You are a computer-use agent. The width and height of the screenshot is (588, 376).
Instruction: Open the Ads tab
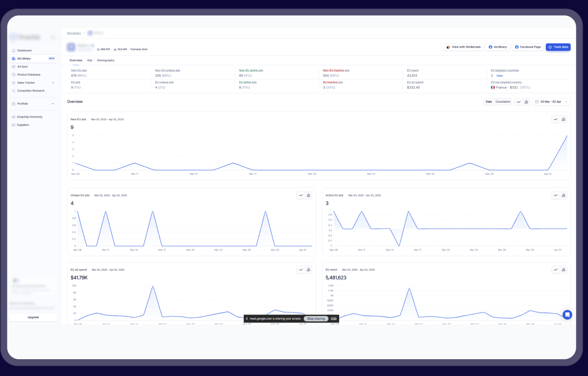(x=89, y=60)
